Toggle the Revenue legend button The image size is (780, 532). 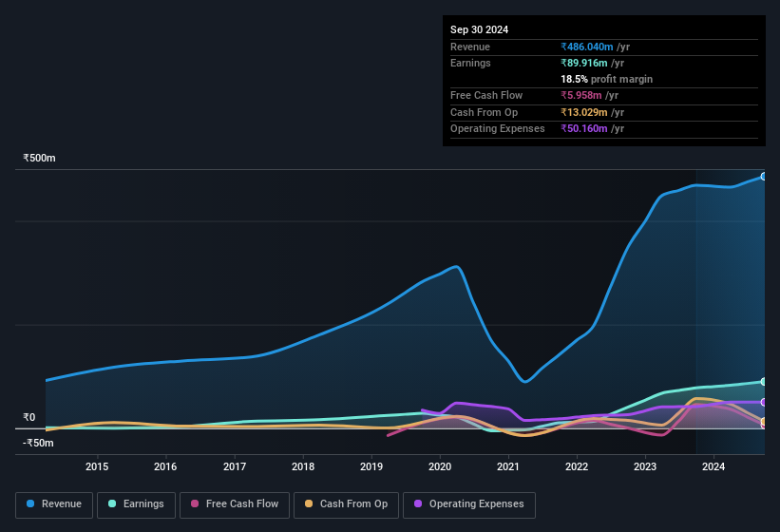pos(54,504)
